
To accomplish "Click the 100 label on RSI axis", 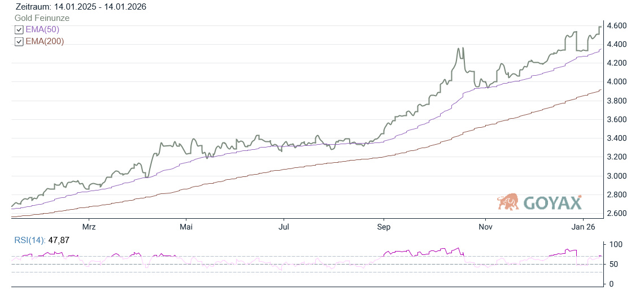I will (615, 244).
